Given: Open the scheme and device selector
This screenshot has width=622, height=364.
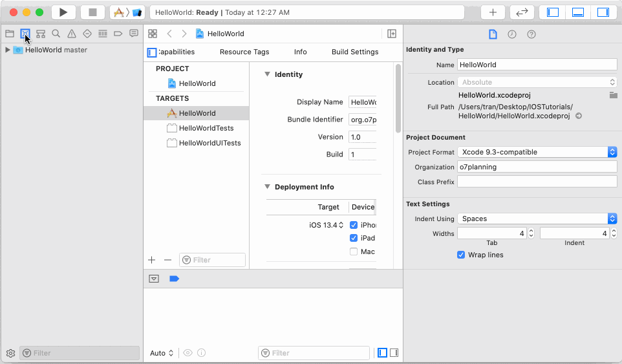Looking at the screenshot, I should 127,12.
